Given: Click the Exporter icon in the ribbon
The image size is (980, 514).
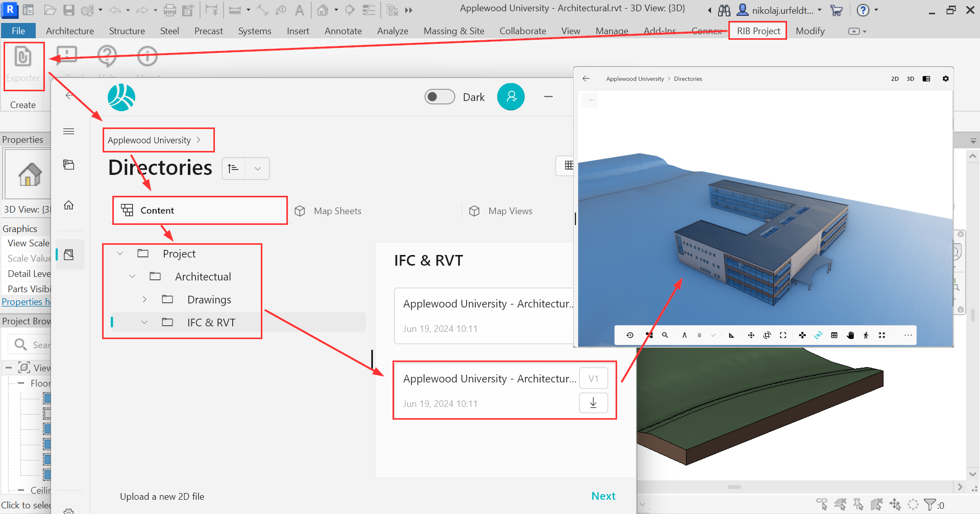Looking at the screenshot, I should [x=23, y=57].
